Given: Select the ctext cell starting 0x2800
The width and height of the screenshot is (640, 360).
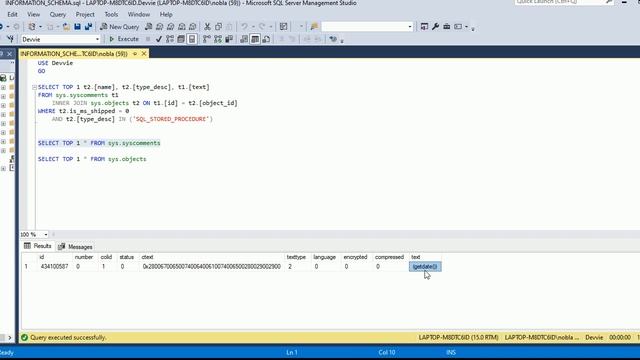Looking at the screenshot, I should pyautogui.click(x=211, y=267).
